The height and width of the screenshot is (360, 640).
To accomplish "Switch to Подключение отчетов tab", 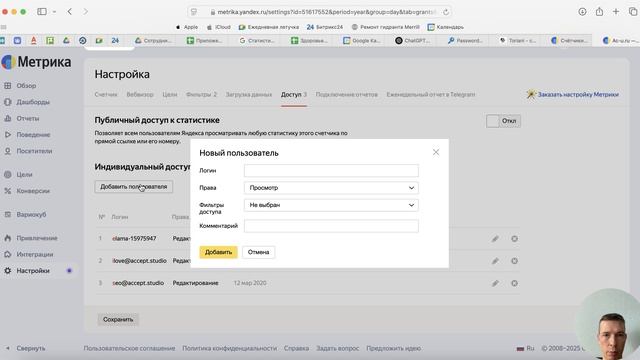I will 347,94.
